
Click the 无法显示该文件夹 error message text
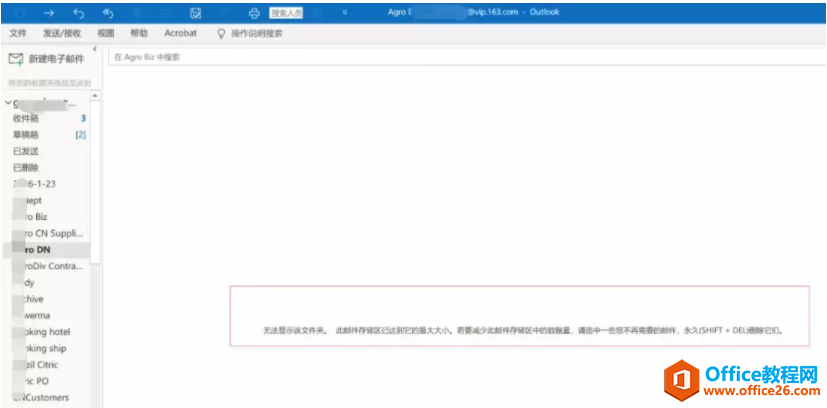523,331
